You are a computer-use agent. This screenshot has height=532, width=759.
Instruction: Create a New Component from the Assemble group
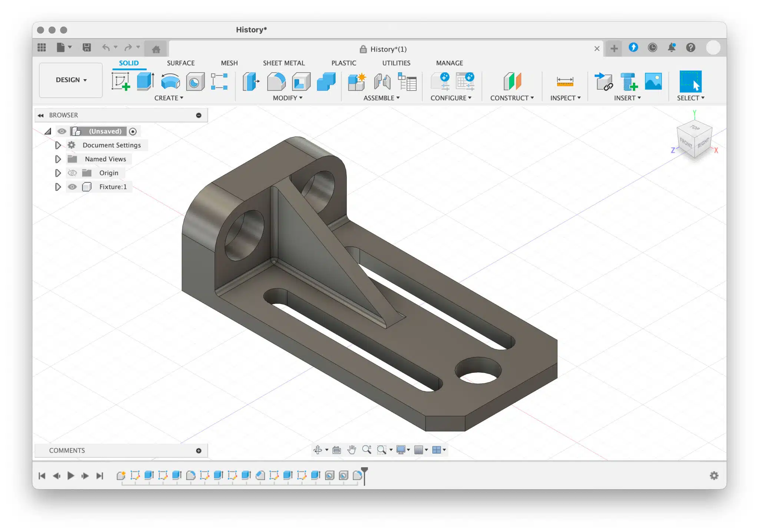pyautogui.click(x=357, y=81)
